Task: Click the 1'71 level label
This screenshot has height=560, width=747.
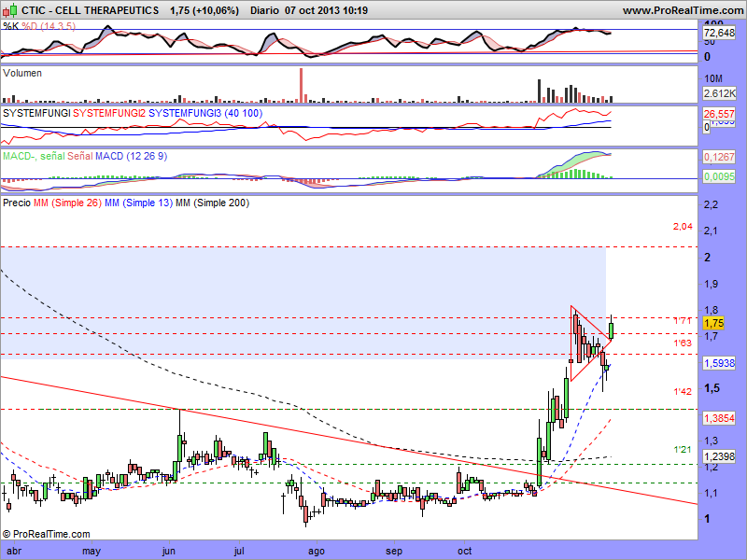Action: point(683,321)
